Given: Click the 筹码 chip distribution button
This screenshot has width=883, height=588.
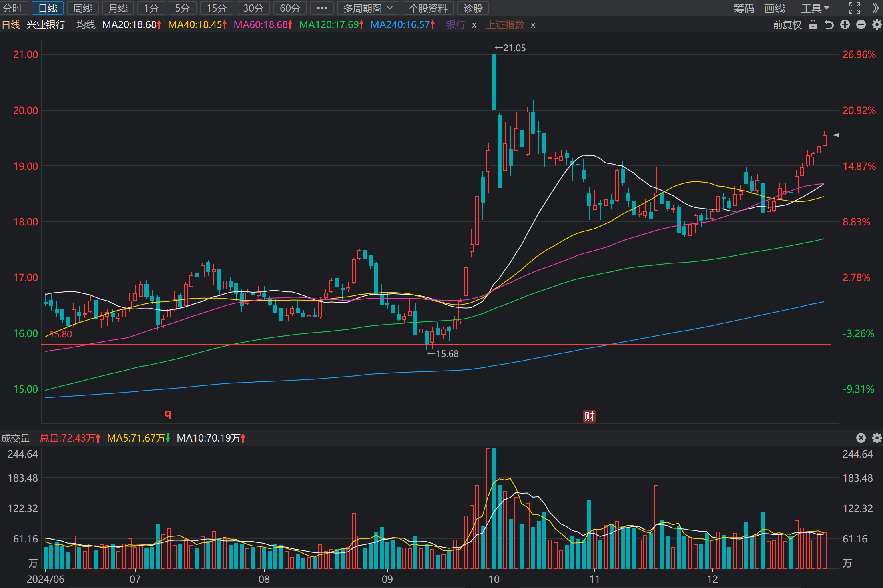Looking at the screenshot, I should [744, 8].
